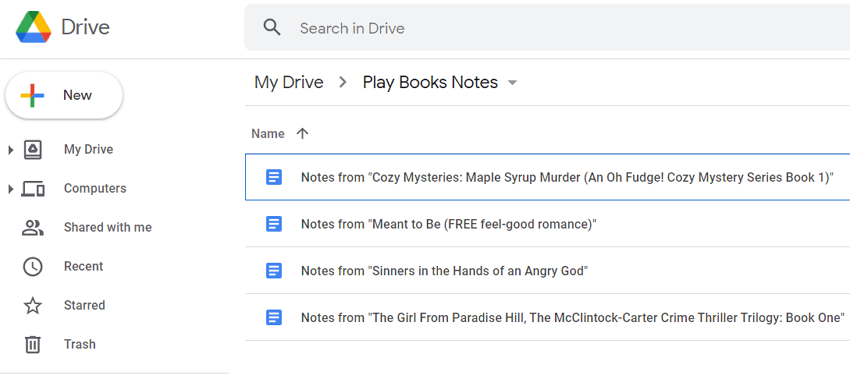Click the colorful plus icon on New
This screenshot has width=850, height=386.
tap(32, 95)
